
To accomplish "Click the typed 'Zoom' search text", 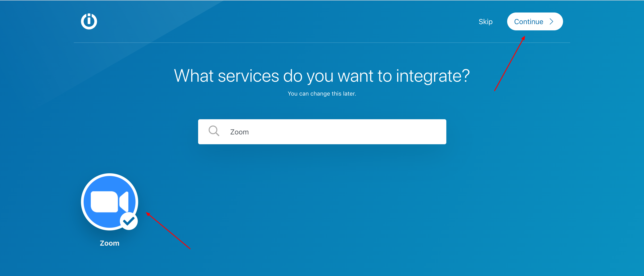I will [239, 132].
